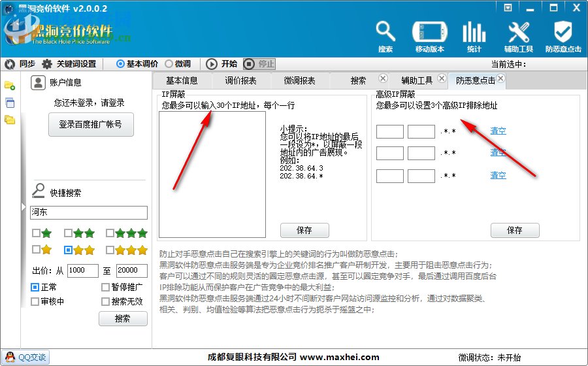
Task: Switch to the 调价报表 tab
Action: (x=240, y=80)
